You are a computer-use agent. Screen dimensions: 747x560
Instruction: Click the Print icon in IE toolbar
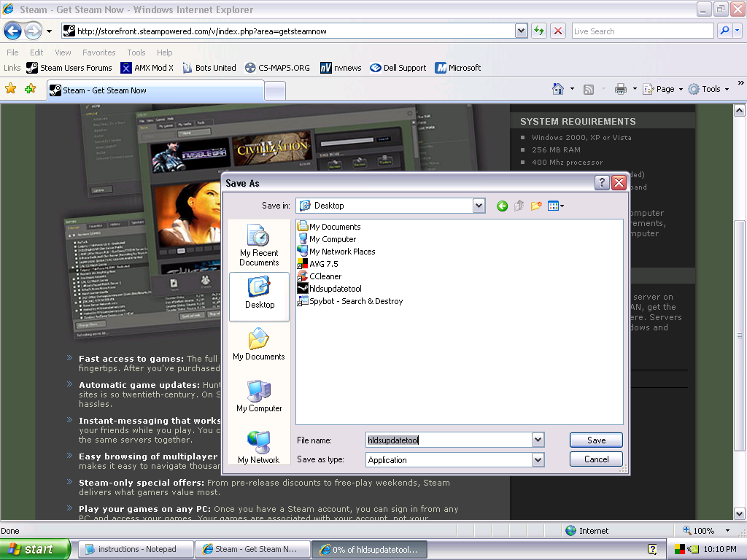[x=620, y=89]
